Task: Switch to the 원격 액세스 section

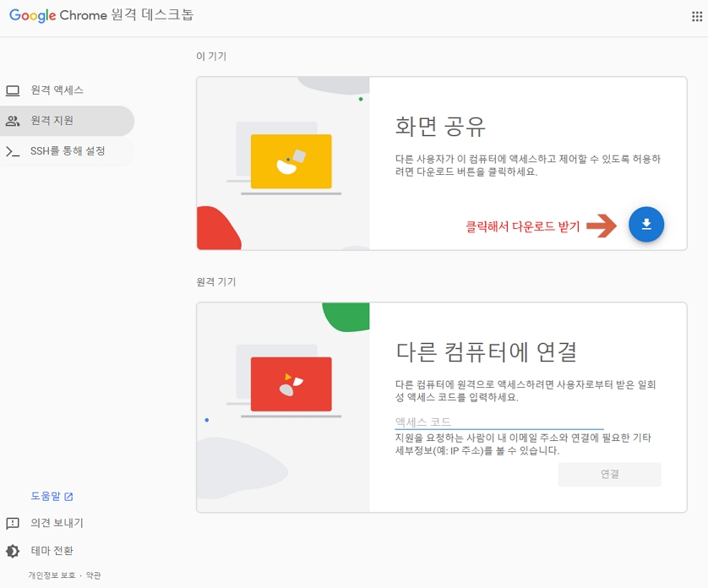Action: (57, 90)
